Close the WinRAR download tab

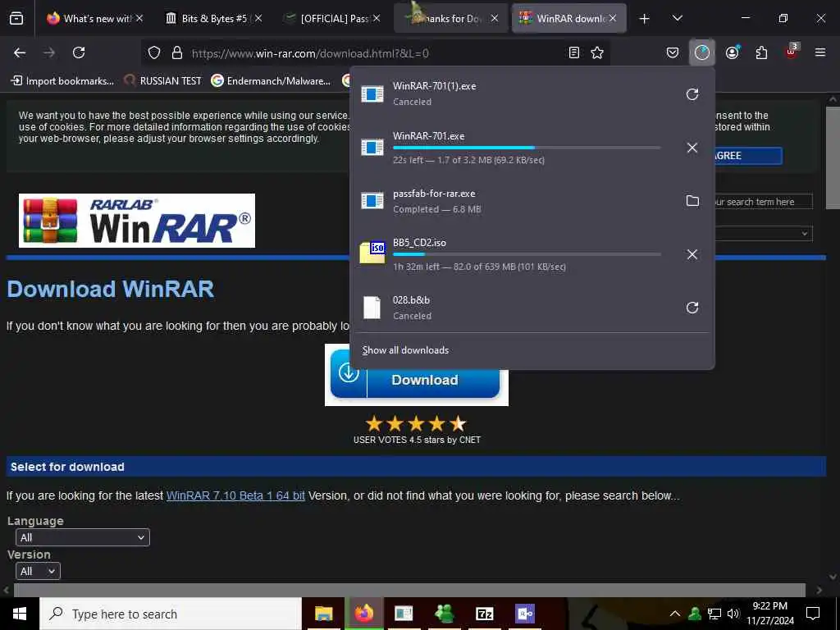(612, 18)
